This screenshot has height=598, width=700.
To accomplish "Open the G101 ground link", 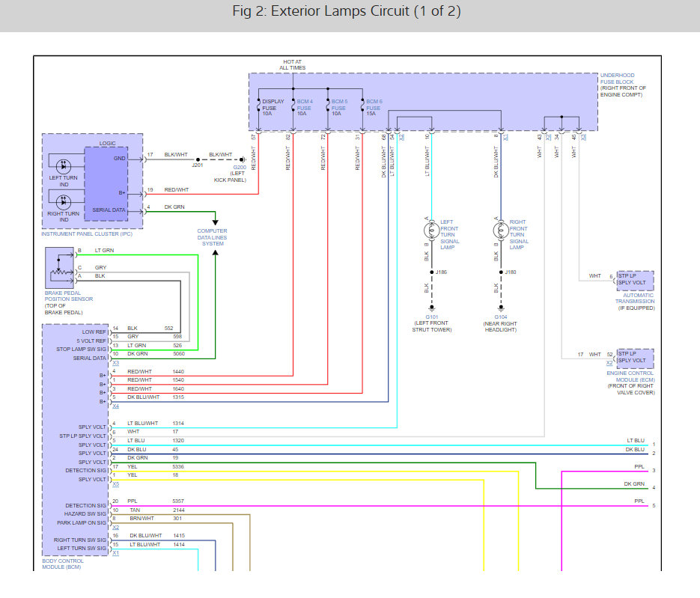I will 432,317.
